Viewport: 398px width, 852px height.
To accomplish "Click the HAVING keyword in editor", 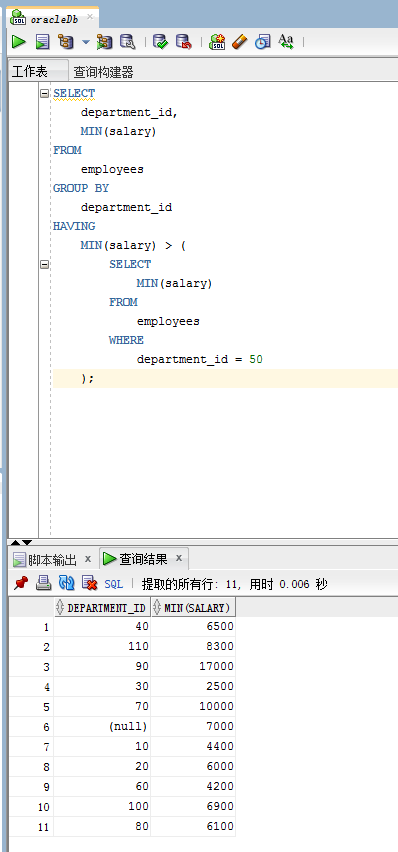I will 74,226.
